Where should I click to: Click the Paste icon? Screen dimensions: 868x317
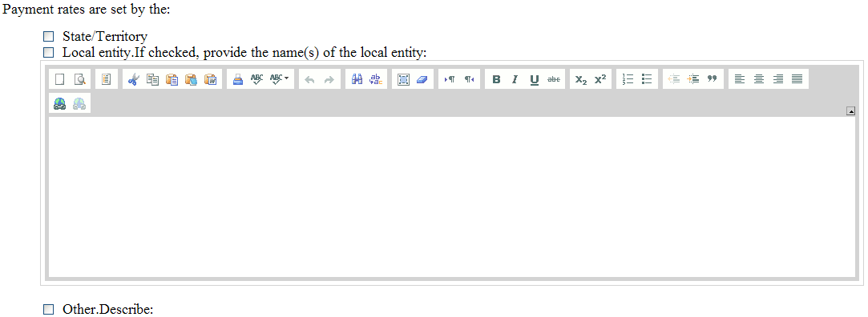[x=172, y=79]
